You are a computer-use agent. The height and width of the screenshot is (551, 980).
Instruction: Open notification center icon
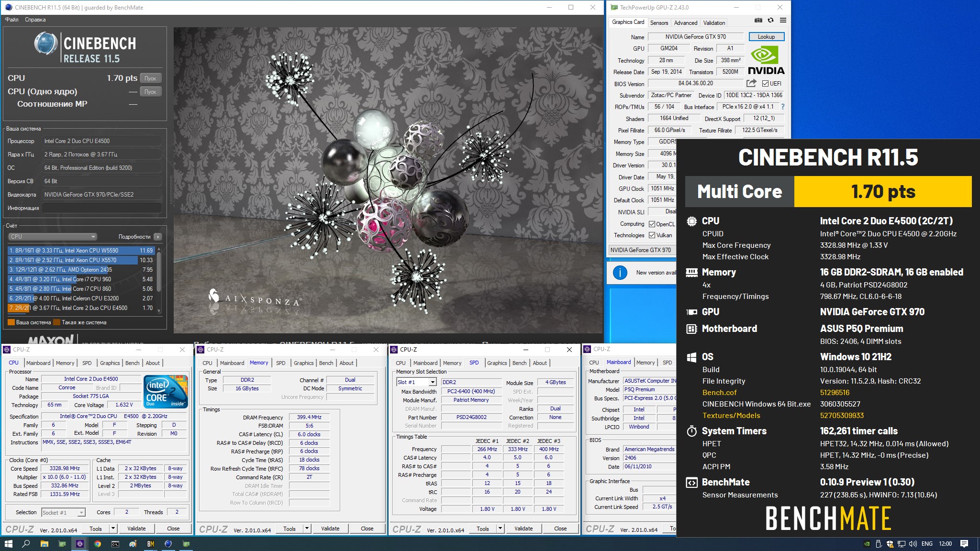964,544
